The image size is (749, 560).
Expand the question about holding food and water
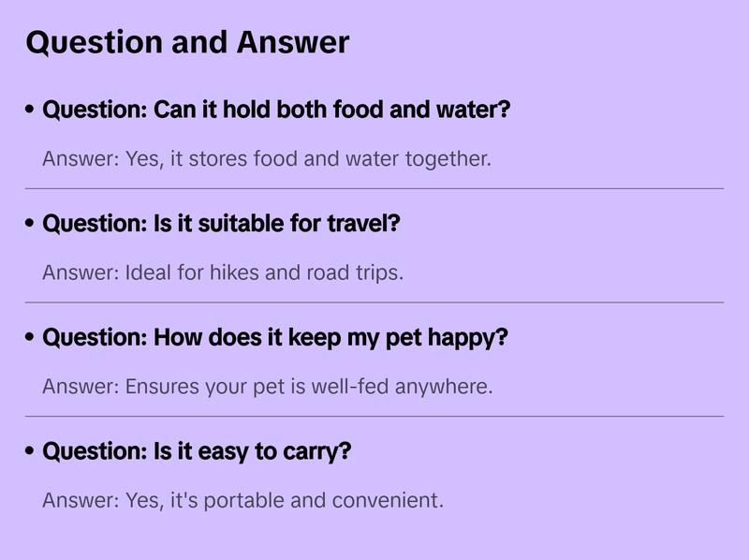click(276, 110)
